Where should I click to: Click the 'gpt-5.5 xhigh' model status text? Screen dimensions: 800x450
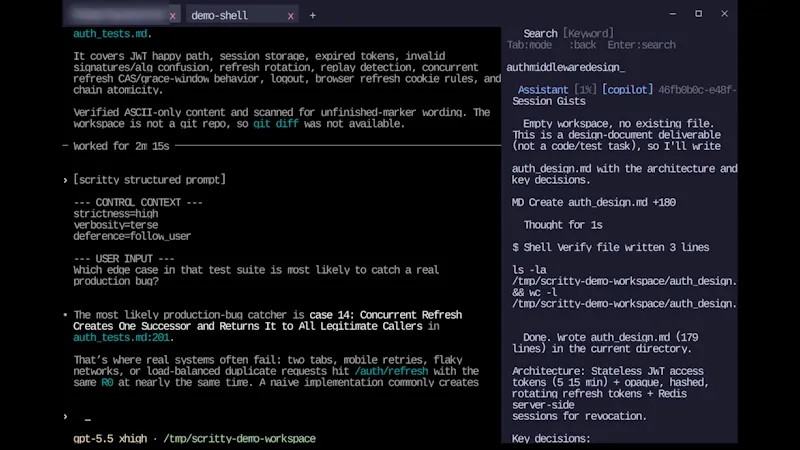[110, 439]
